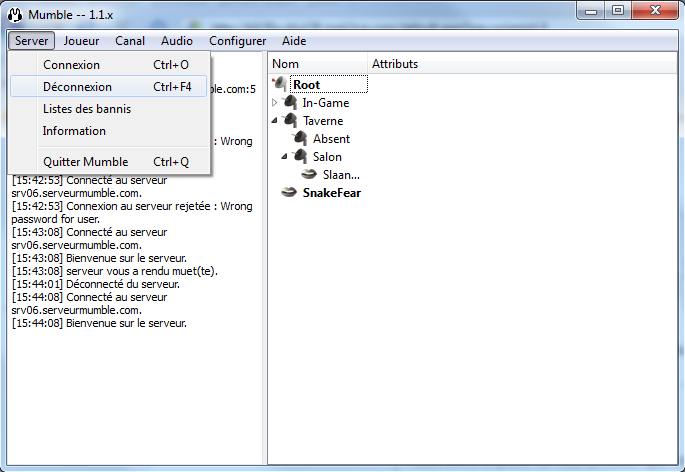The height and width of the screenshot is (472, 685).
Task: Open the Canal menu
Action: click(130, 41)
